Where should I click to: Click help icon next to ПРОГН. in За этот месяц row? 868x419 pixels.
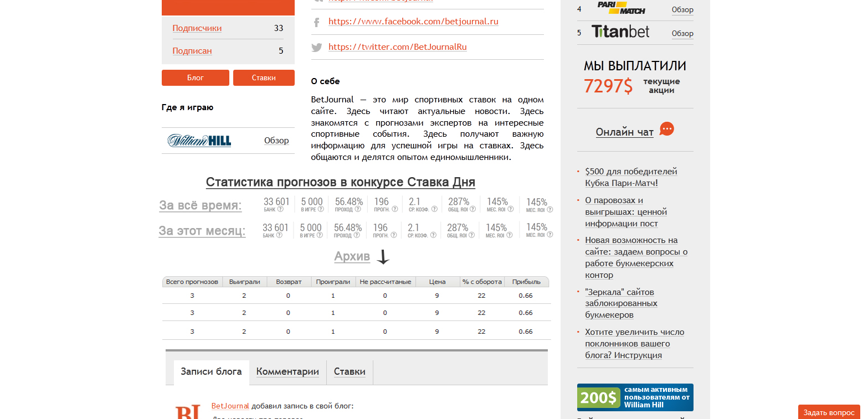pos(393,235)
